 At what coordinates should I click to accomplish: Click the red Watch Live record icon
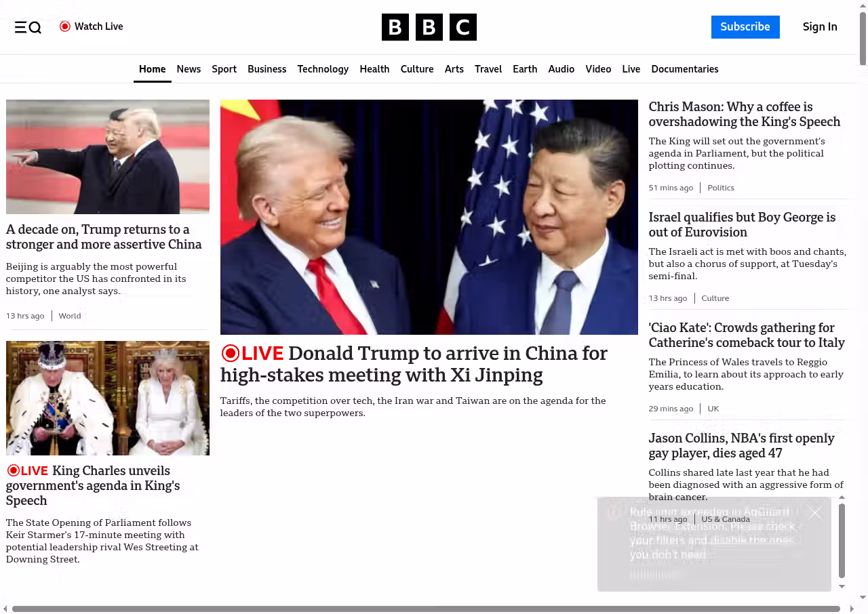(x=65, y=26)
